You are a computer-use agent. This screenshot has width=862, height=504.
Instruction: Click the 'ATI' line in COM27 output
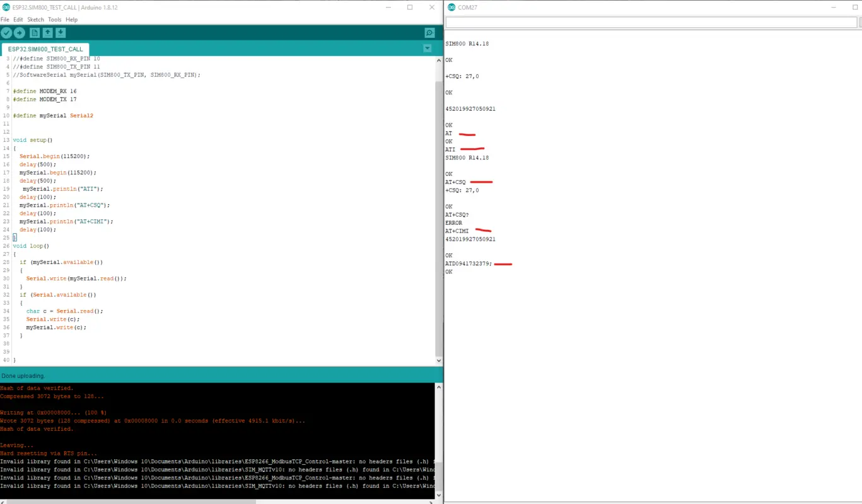pos(450,150)
